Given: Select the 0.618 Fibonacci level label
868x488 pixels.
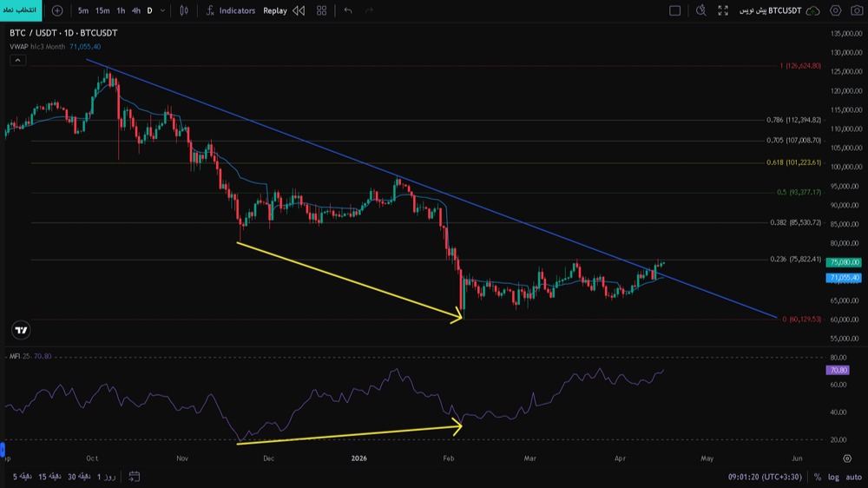Looking at the screenshot, I should pyautogui.click(x=794, y=163).
